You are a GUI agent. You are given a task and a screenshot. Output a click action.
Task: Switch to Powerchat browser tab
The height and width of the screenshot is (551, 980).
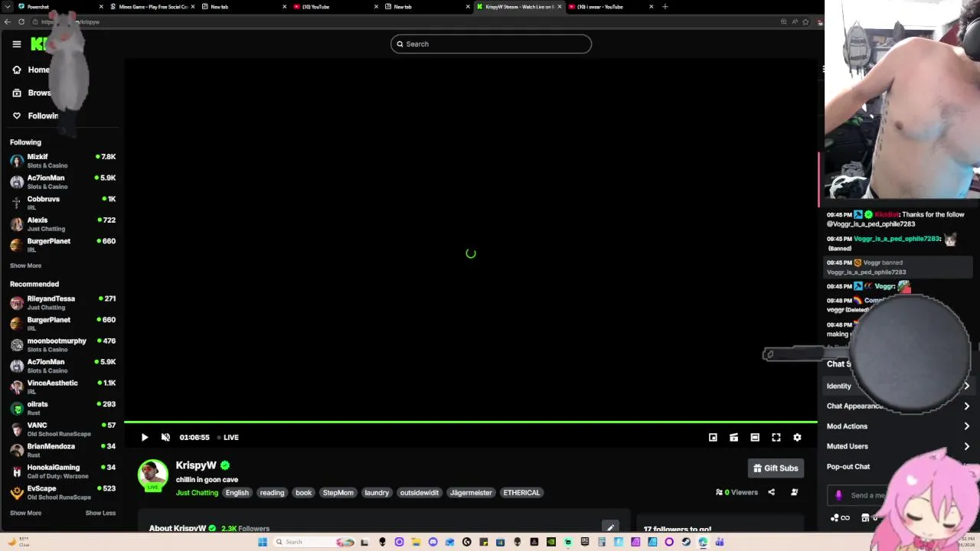(58, 7)
